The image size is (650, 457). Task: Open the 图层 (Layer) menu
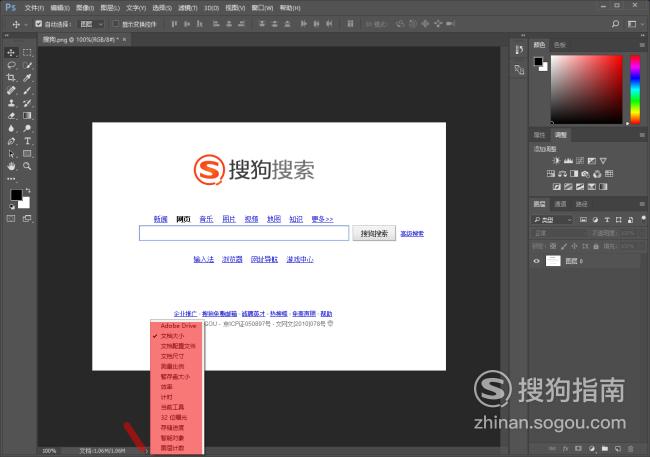(110, 8)
